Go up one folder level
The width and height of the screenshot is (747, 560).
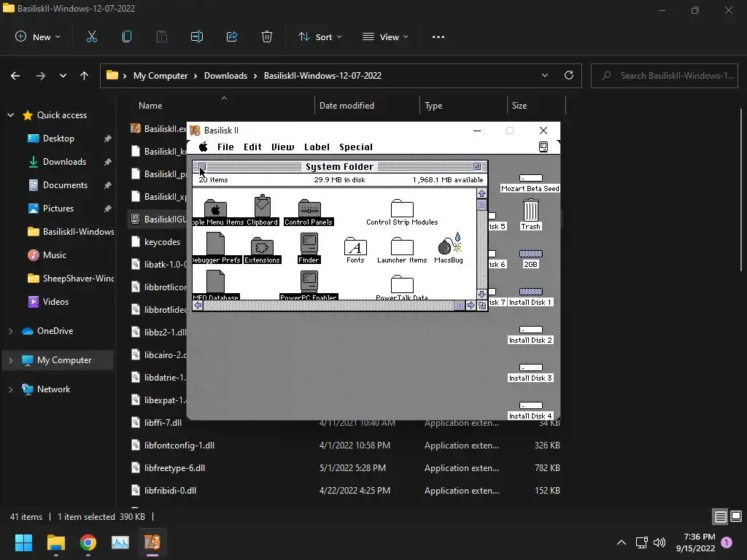tap(85, 76)
